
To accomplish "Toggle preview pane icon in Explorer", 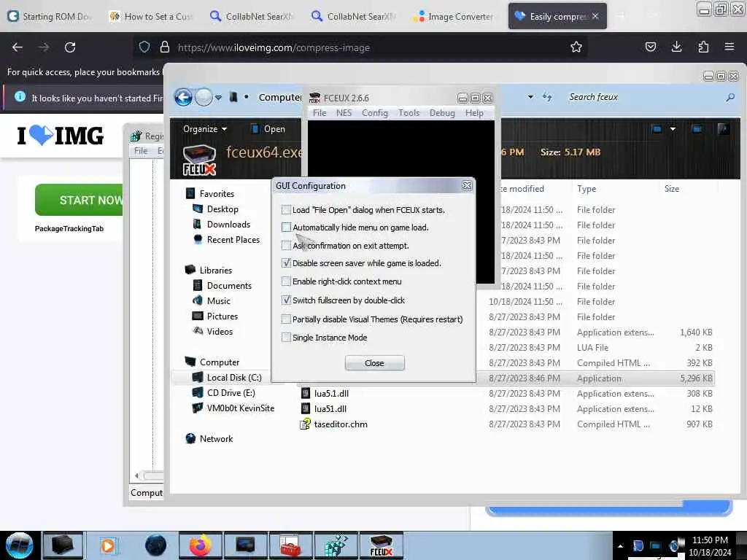I will point(697,129).
